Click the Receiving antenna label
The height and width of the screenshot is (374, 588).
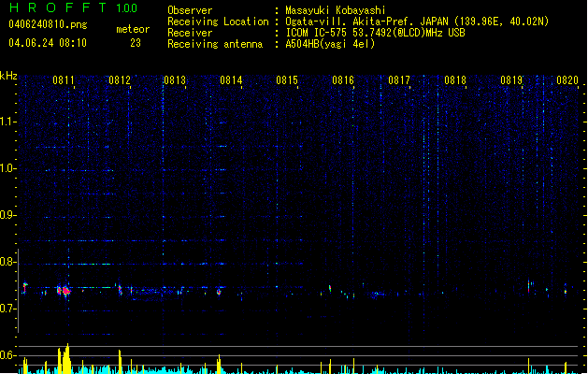click(215, 44)
